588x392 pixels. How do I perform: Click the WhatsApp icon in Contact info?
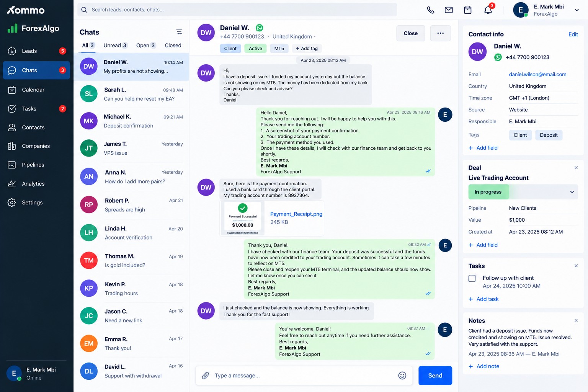498,57
